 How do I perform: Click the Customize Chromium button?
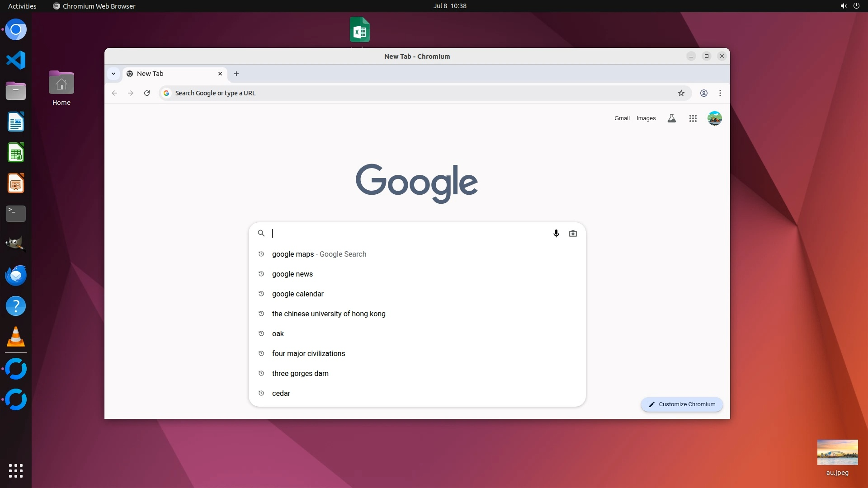pos(681,404)
